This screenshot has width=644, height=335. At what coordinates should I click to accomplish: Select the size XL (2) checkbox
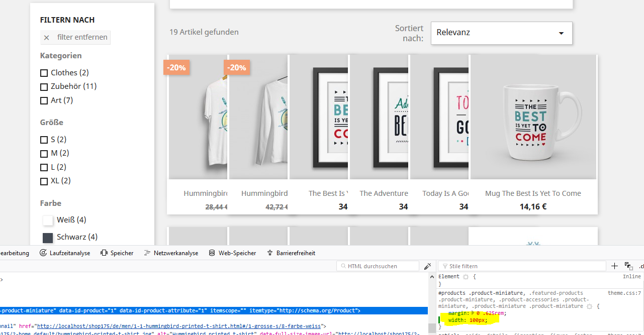(44, 181)
